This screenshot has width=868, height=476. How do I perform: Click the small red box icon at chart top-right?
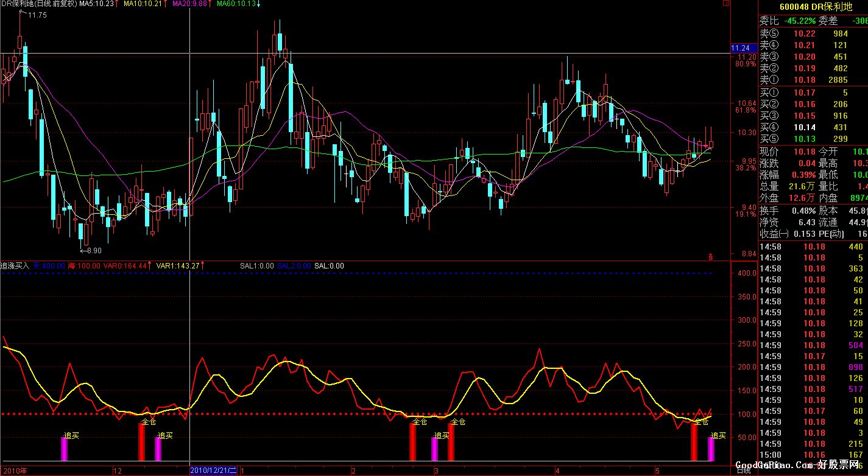[x=725, y=4]
